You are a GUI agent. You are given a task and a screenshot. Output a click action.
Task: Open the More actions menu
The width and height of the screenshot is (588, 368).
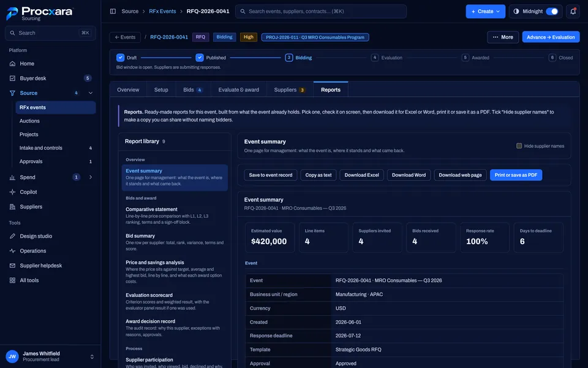(x=502, y=37)
